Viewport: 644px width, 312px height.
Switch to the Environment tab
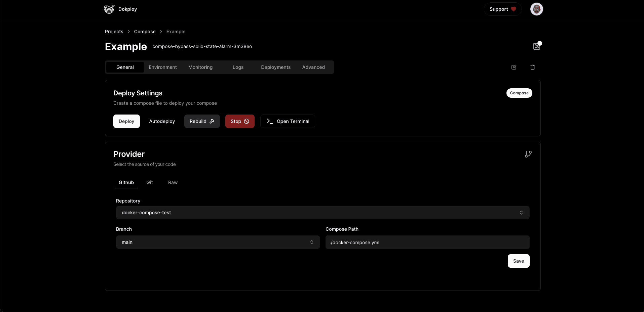point(163,67)
